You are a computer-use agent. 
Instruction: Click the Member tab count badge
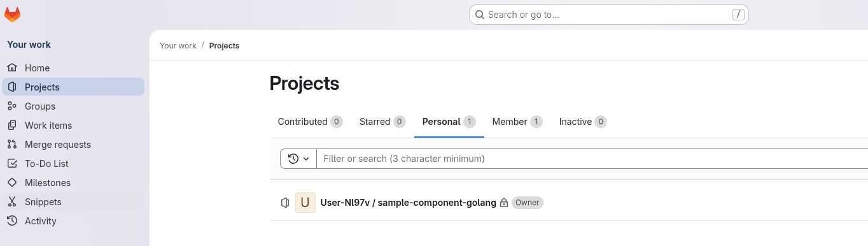[x=536, y=122]
